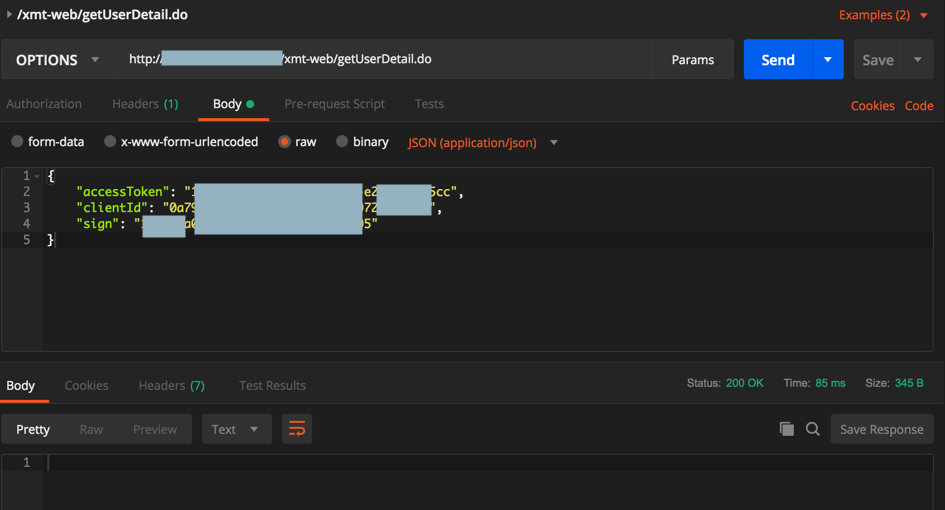
Task: Click the Send request button
Action: pos(778,60)
